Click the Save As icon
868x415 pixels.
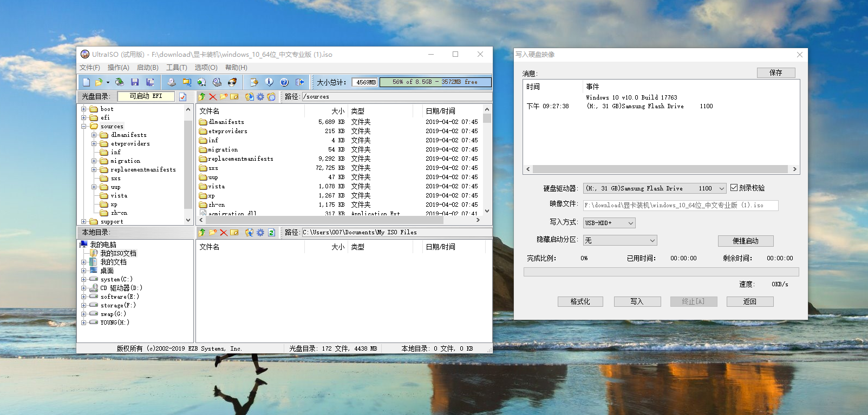(x=150, y=82)
